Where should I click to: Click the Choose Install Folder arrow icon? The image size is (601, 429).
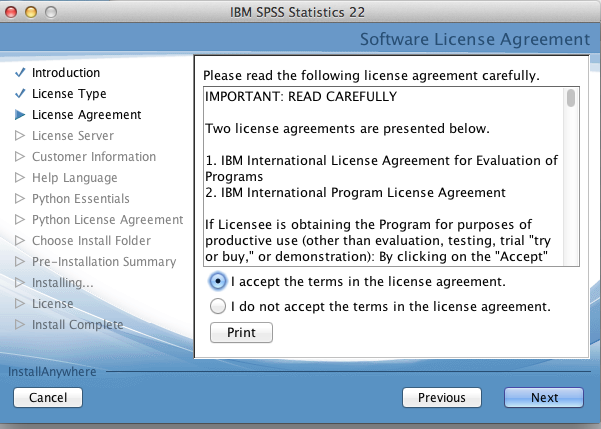pyautogui.click(x=20, y=240)
